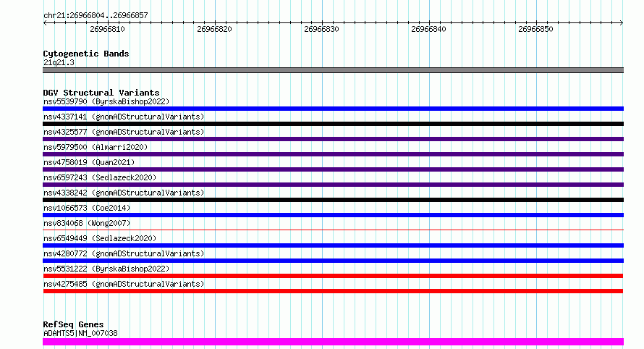
Task: Click the right arrowhead of the ruler
Action: (x=622, y=23)
